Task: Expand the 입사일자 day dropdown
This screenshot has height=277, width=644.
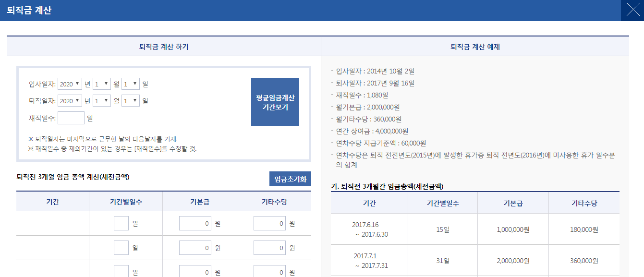Action: pyautogui.click(x=130, y=84)
